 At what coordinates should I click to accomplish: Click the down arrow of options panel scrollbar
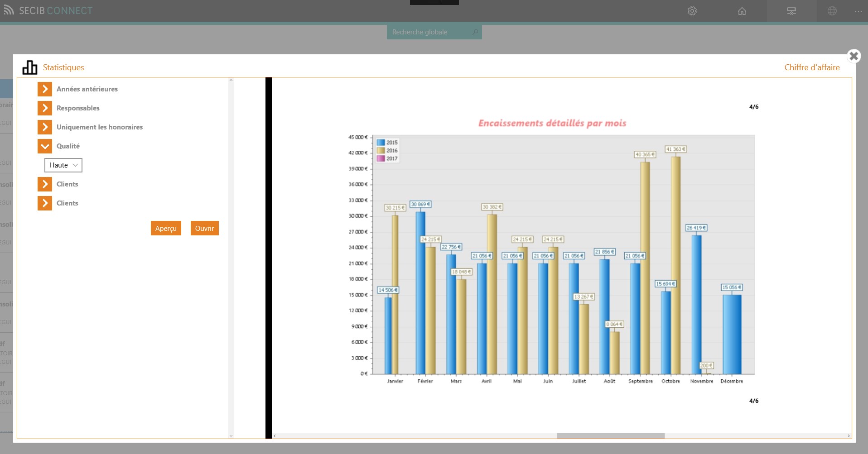[x=231, y=436]
